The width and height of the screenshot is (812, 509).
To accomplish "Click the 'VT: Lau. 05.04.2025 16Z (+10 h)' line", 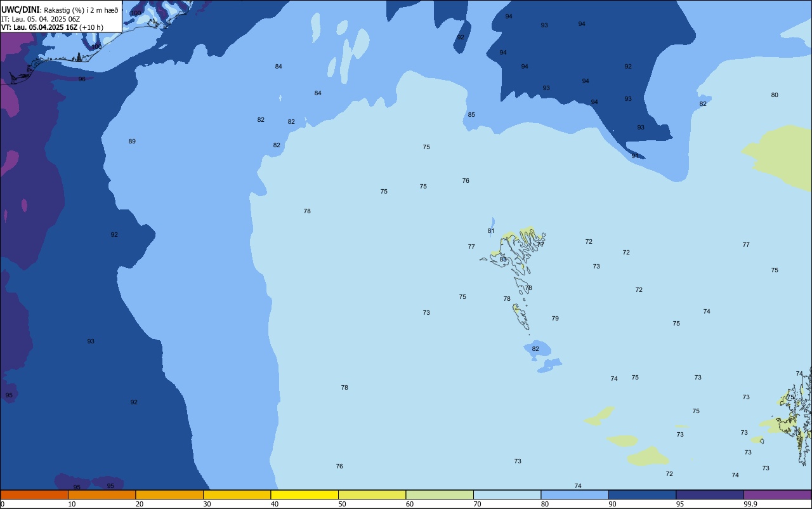I will tap(52, 27).
